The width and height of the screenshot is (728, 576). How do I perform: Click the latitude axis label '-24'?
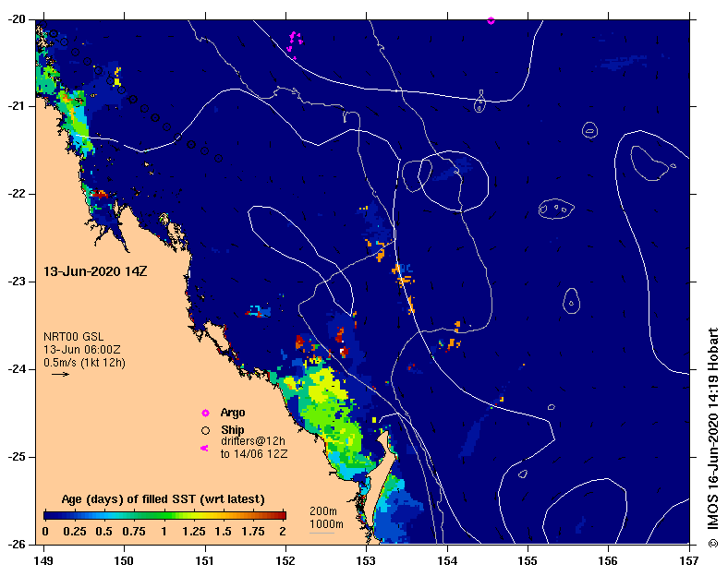[15, 369]
